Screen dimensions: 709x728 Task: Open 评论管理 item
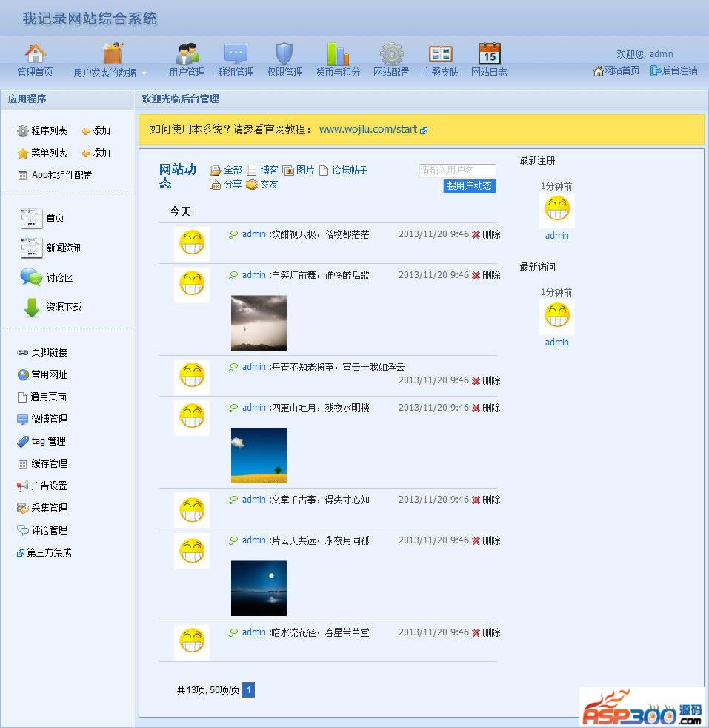(x=42, y=530)
